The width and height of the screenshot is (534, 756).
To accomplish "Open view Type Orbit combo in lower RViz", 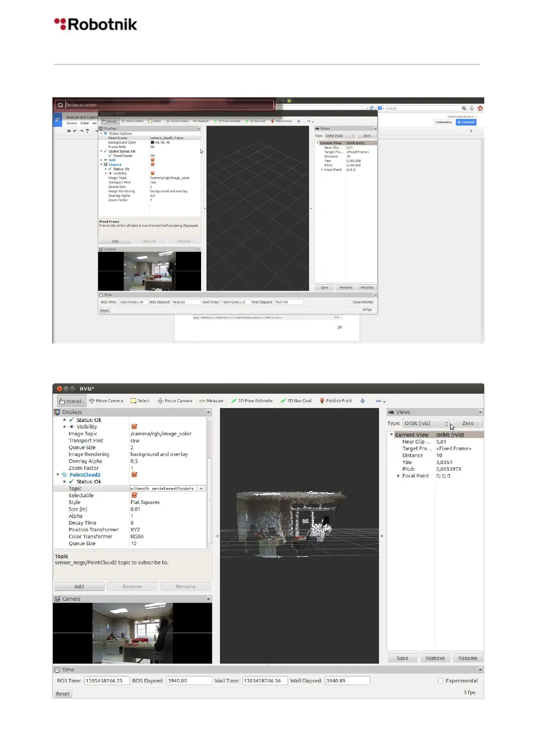I will coord(426,423).
